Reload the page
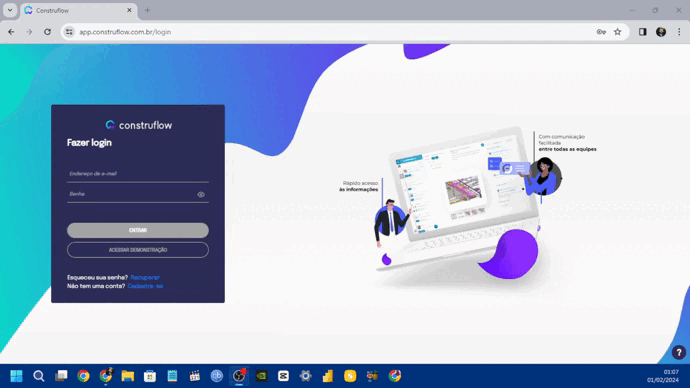This screenshot has height=388, width=690. click(48, 32)
